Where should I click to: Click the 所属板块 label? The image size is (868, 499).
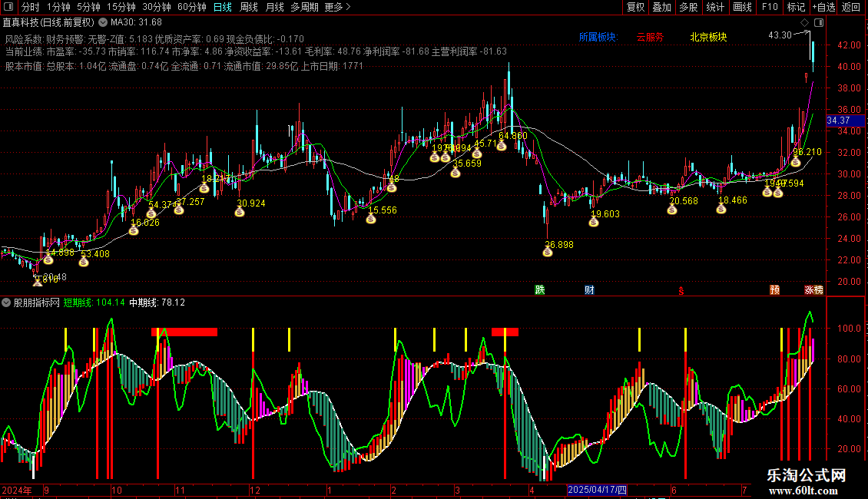[x=598, y=37]
